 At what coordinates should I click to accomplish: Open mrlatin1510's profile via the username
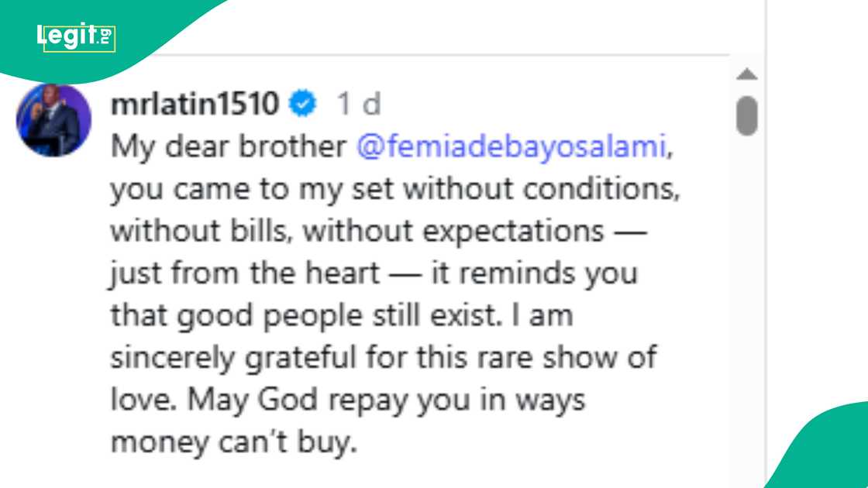pos(194,103)
